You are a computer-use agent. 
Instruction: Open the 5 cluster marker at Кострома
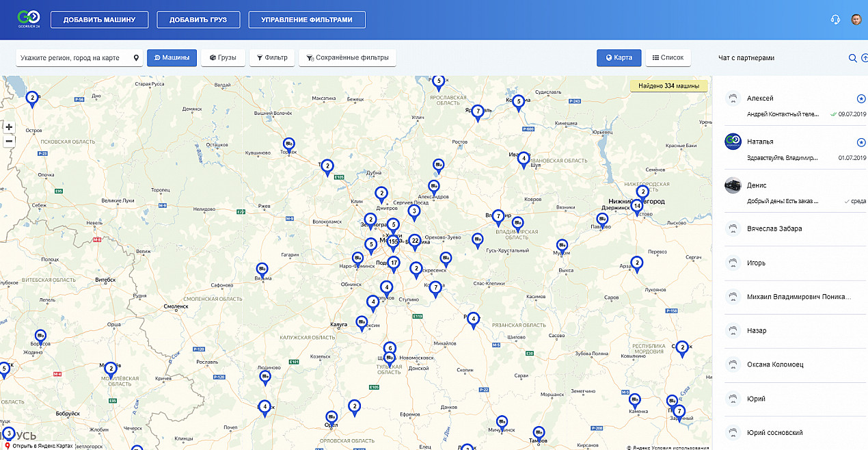(519, 103)
